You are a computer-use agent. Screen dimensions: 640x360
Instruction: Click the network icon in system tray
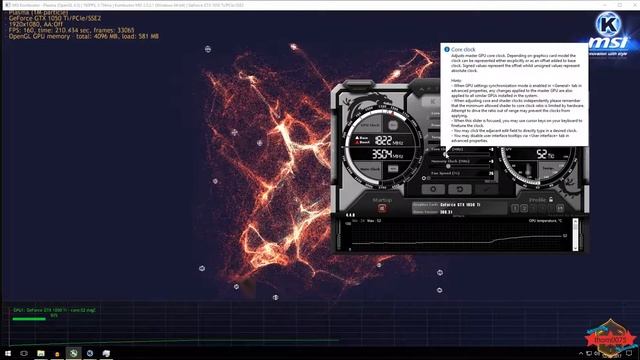coord(589,353)
